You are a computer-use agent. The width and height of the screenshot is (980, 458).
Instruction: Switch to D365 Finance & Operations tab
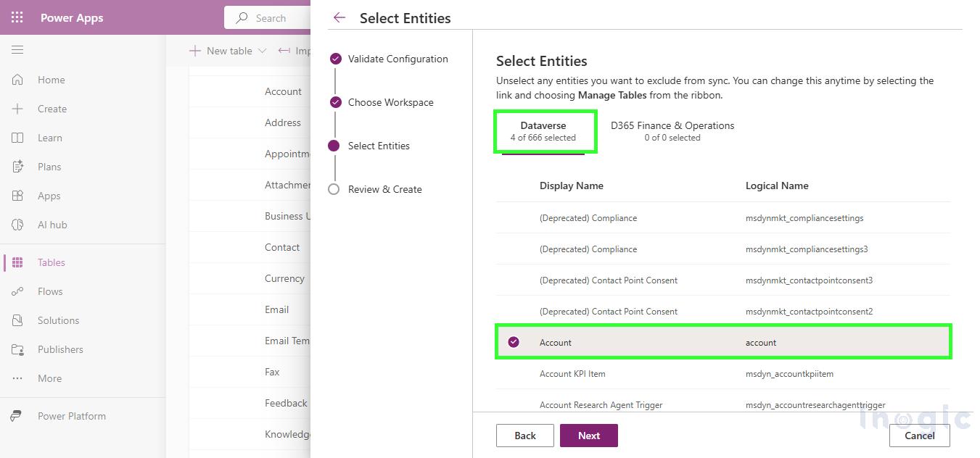coord(672,131)
